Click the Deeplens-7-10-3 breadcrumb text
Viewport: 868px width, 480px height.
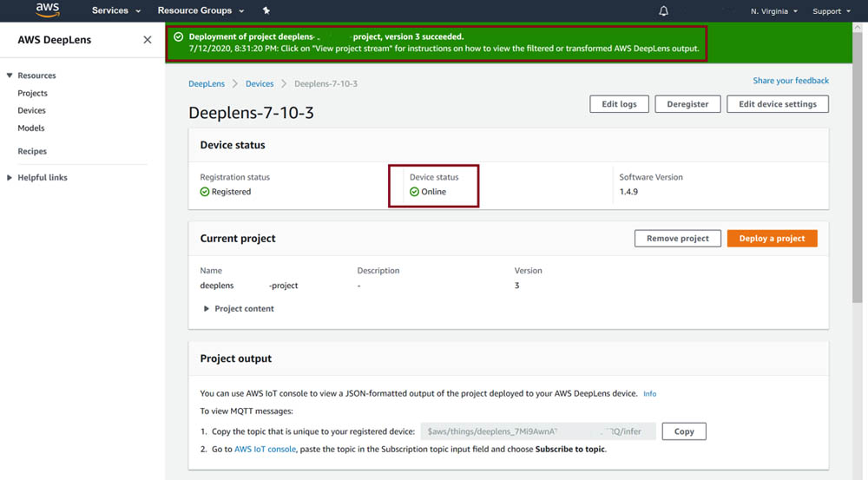325,83
